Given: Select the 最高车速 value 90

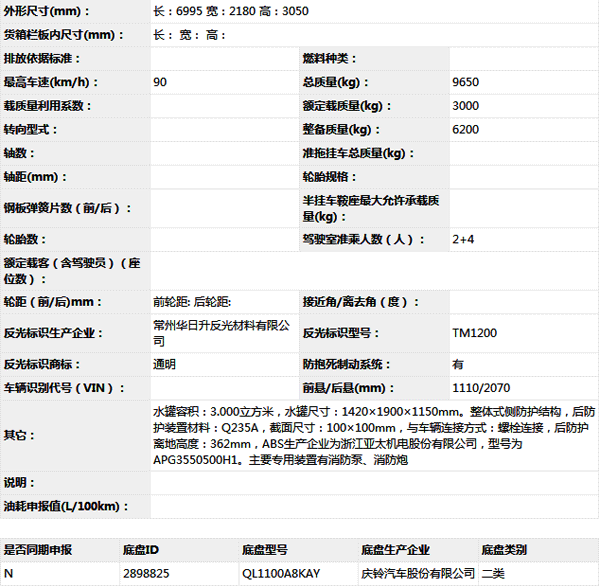Looking at the screenshot, I should (x=161, y=82).
